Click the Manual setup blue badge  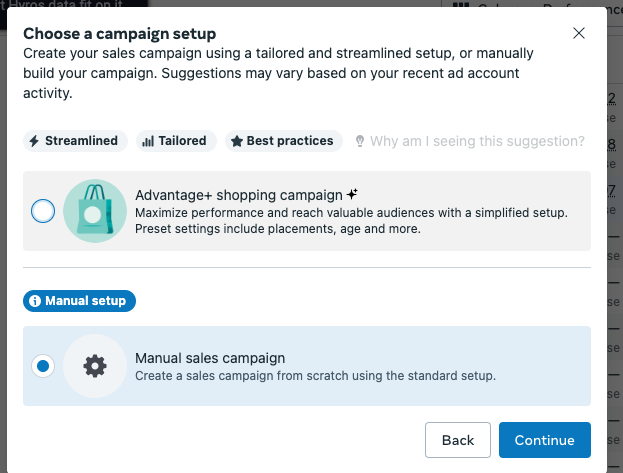pyautogui.click(x=79, y=301)
